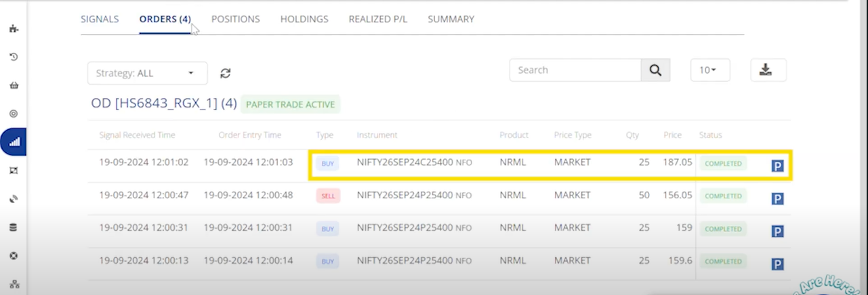Open the history clock icon in sidebar
This screenshot has width=868, height=295.
click(x=14, y=57)
